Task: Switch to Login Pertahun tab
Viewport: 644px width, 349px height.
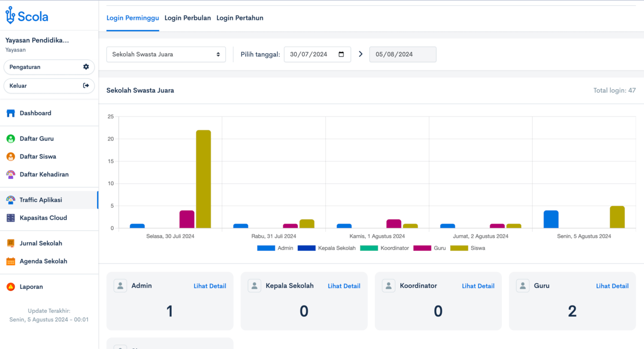Action: coord(240,18)
